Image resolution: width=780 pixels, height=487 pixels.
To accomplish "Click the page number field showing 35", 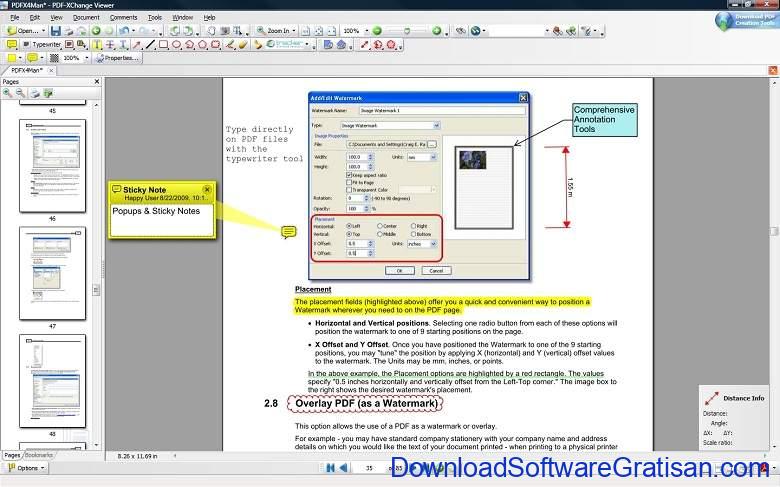I will 369,468.
